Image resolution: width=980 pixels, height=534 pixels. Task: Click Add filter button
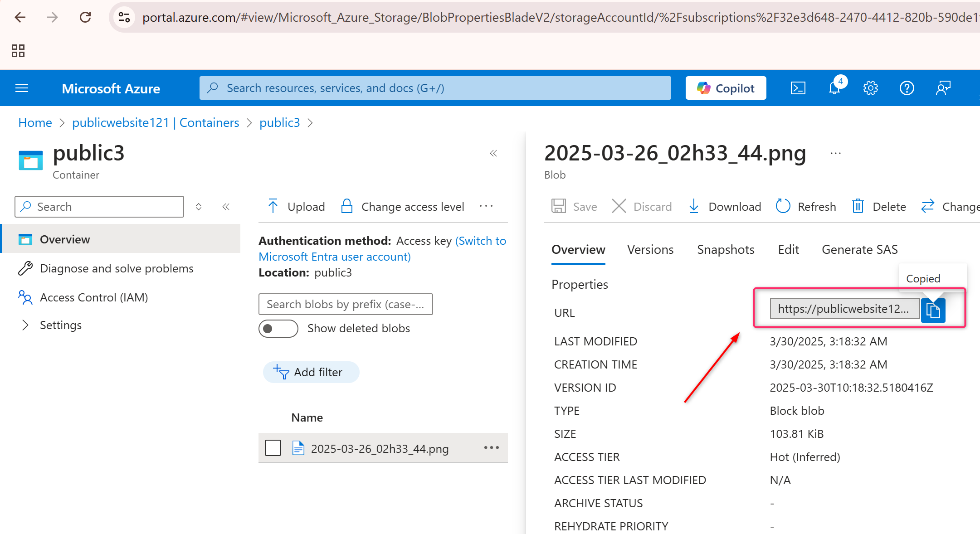(311, 372)
